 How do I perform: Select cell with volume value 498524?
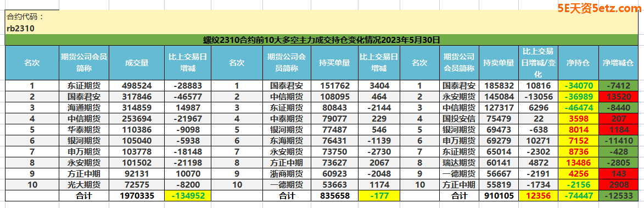[x=136, y=86]
